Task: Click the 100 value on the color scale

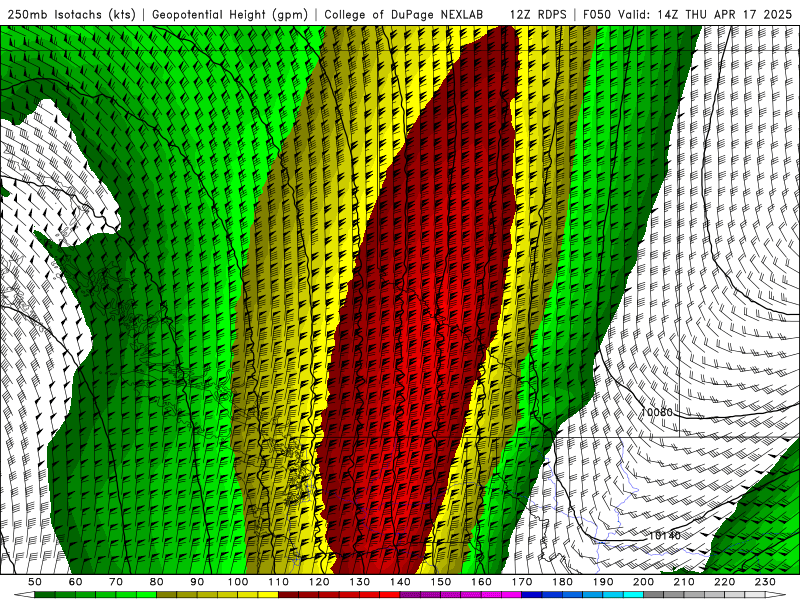Action: (x=238, y=582)
